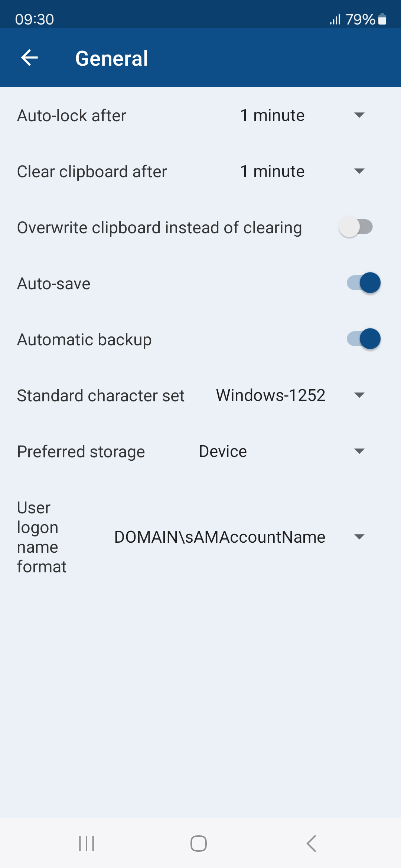This screenshot has height=868, width=401.
Task: Tap the Android back navigation chevron
Action: click(x=311, y=844)
